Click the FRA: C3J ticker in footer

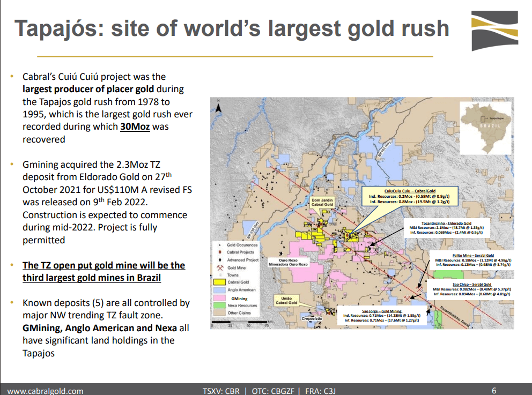tap(320, 391)
